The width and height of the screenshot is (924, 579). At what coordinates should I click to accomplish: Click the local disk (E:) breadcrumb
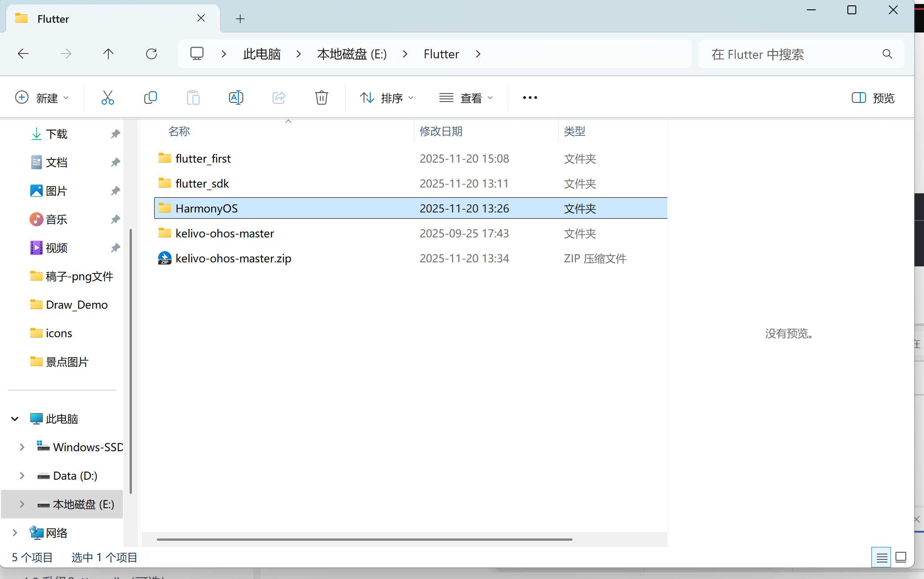pyautogui.click(x=352, y=54)
